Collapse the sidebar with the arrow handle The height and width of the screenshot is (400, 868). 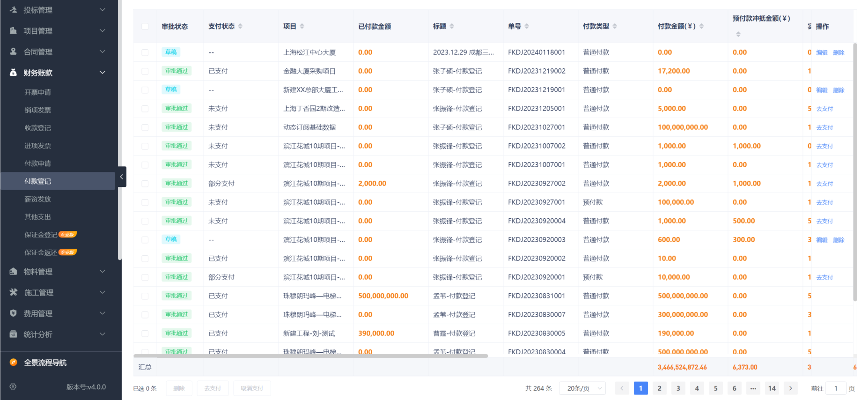122,177
